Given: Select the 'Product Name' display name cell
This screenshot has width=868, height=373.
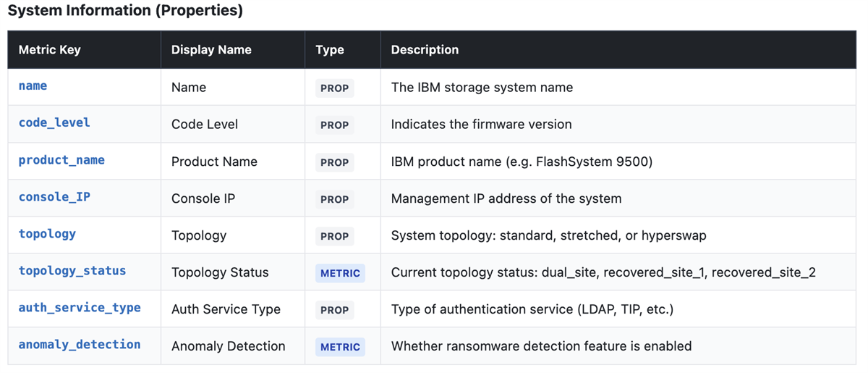Looking at the screenshot, I should (x=214, y=162).
